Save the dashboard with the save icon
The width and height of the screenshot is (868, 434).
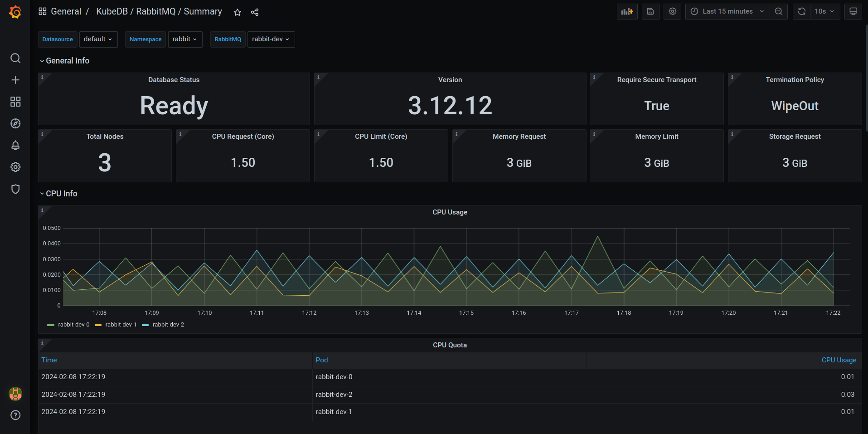[x=650, y=11]
